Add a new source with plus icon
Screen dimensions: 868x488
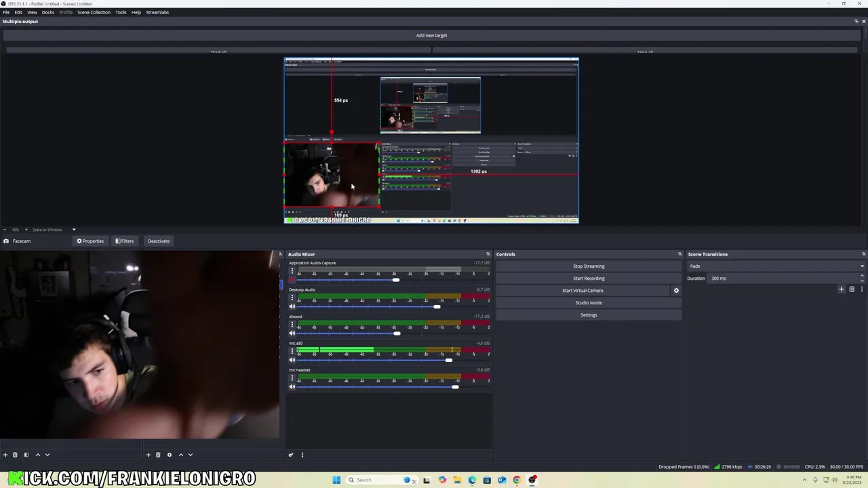coord(149,455)
